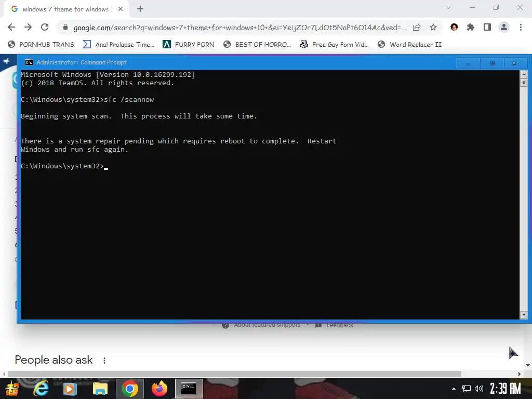The width and height of the screenshot is (532, 399).
Task: Click the 'sfc /scannow' command text
Action: coord(129,99)
